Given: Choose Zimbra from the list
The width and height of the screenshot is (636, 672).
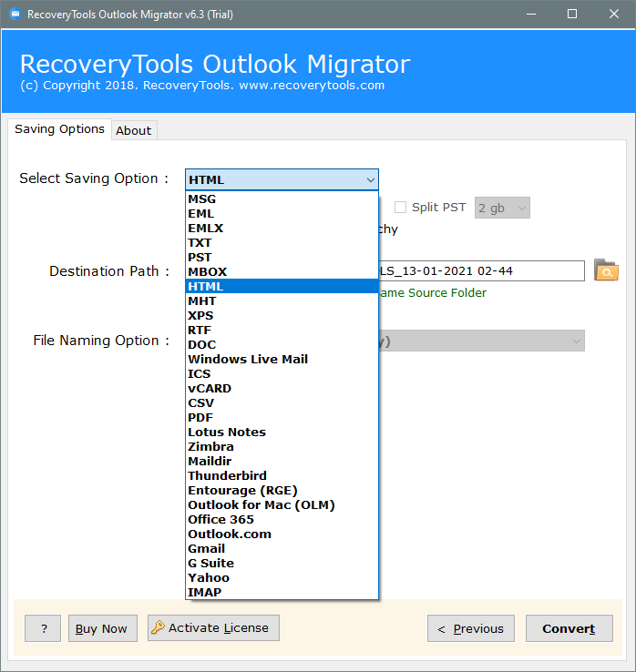Looking at the screenshot, I should point(282,446).
